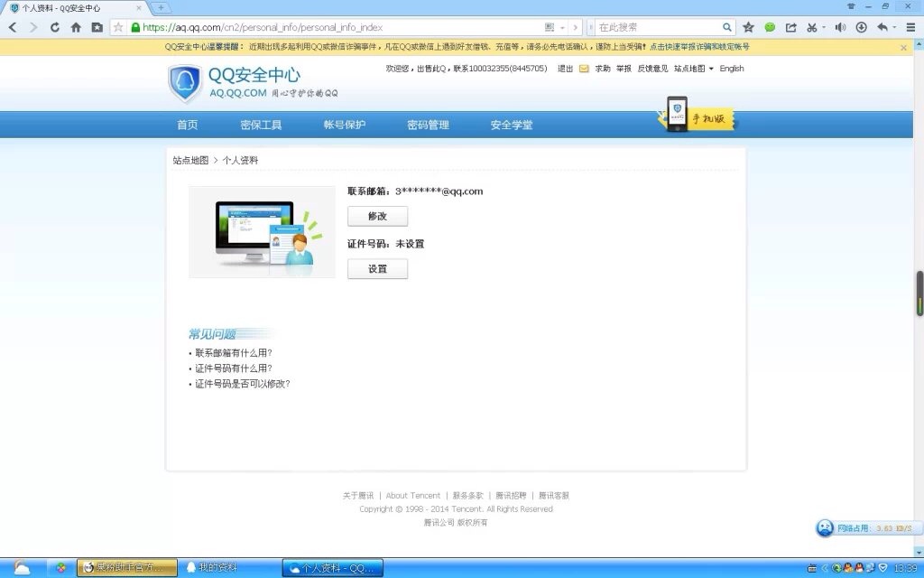Open the About Tencent footer link
This screenshot has height=578, width=924.
413,496
